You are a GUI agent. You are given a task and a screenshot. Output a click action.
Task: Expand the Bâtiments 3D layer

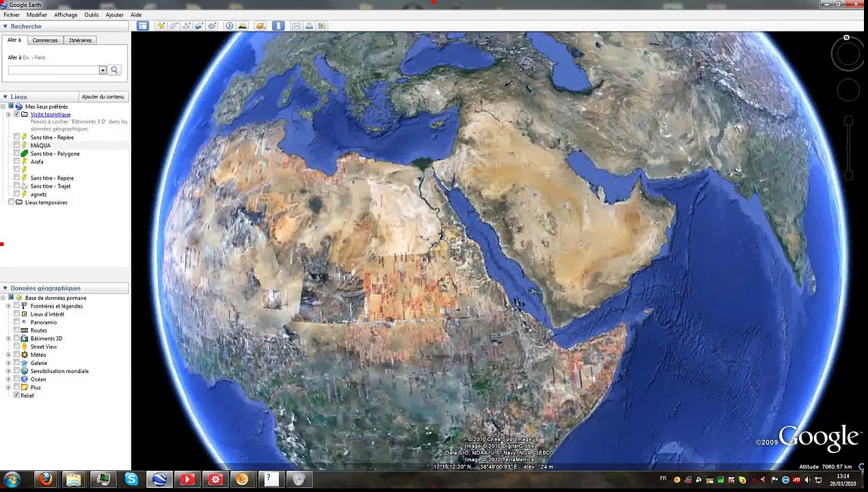point(8,339)
